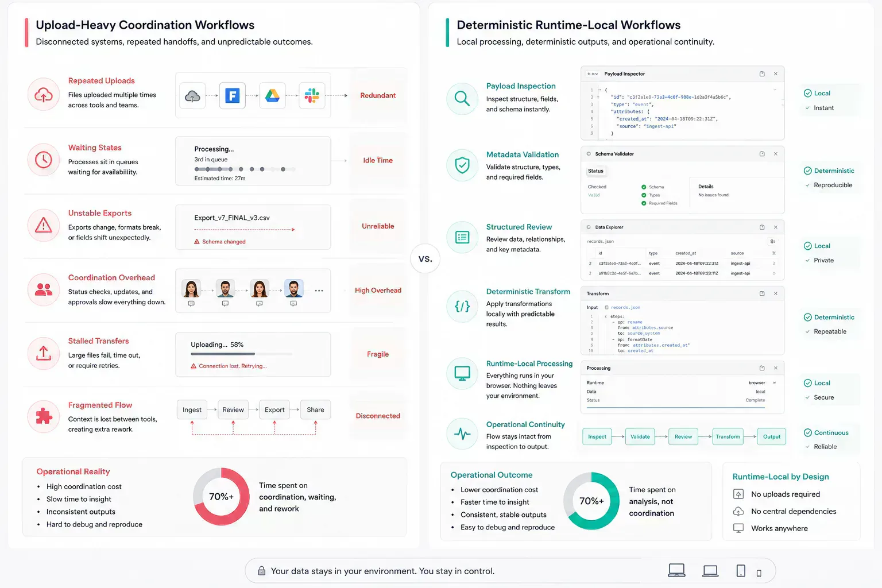Click the puzzle piece Fragmented Flow icon
Viewport: 882px width, 588px height.
44,416
